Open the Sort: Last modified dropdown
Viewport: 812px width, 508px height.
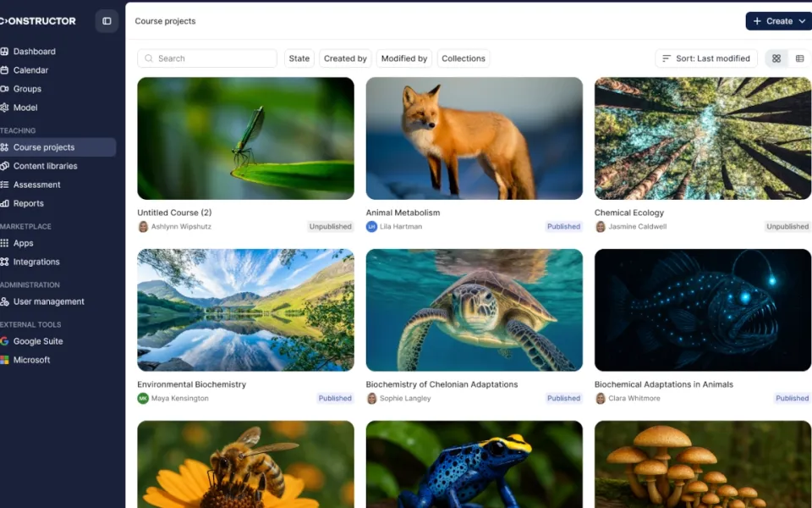point(706,58)
